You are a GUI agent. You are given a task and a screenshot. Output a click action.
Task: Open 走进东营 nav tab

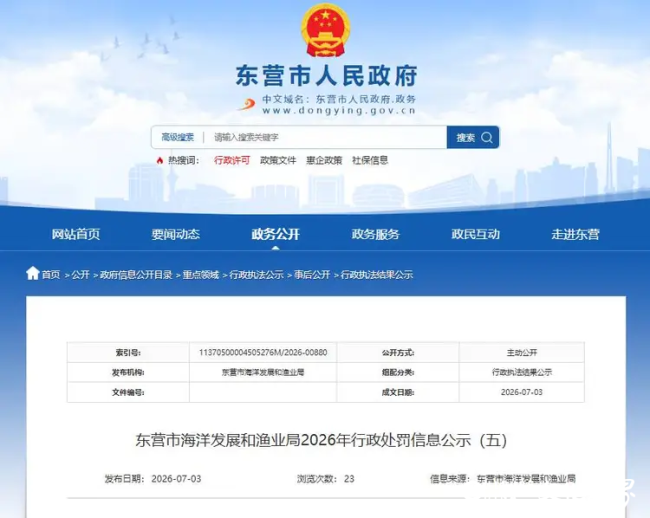575,234
